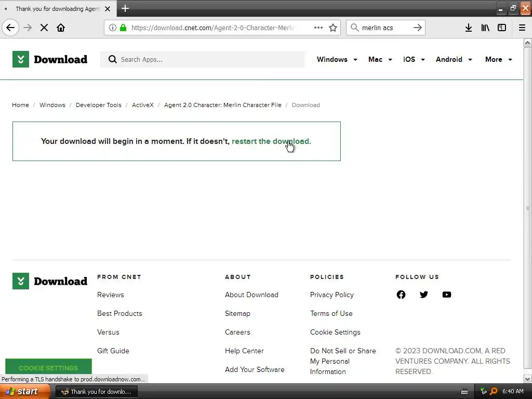Submit the 'merlin acs' search arrow
Screen dimensions: 532x399
tap(418, 28)
